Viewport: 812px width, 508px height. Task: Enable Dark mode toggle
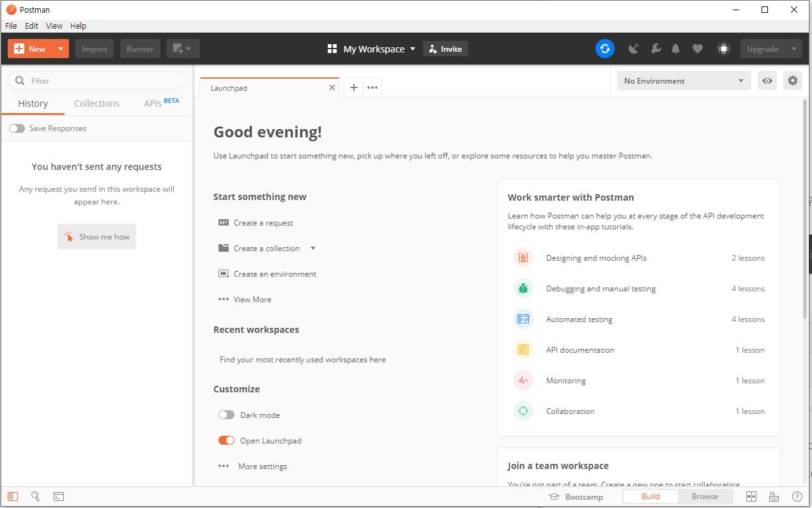(226, 415)
